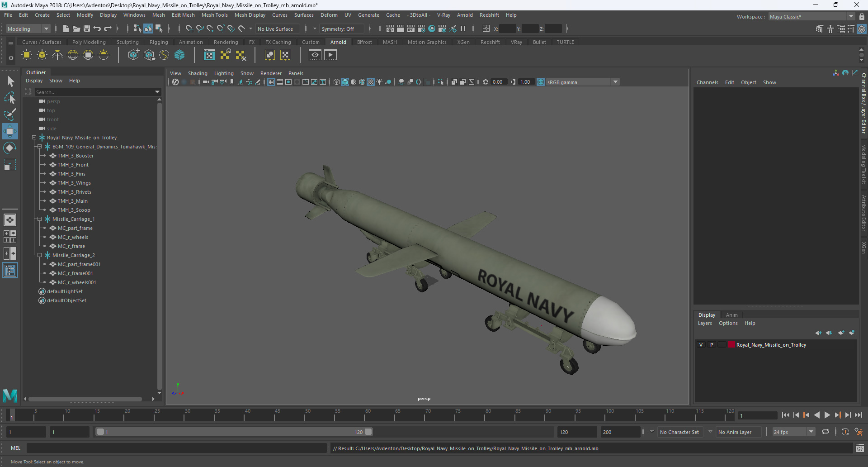The width and height of the screenshot is (868, 467).
Task: Toggle layer visibility V box
Action: click(x=701, y=345)
